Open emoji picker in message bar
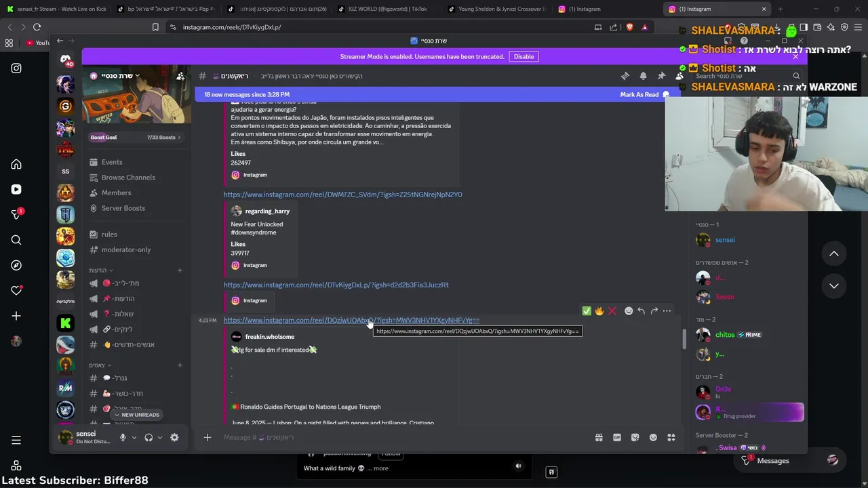 (x=653, y=438)
